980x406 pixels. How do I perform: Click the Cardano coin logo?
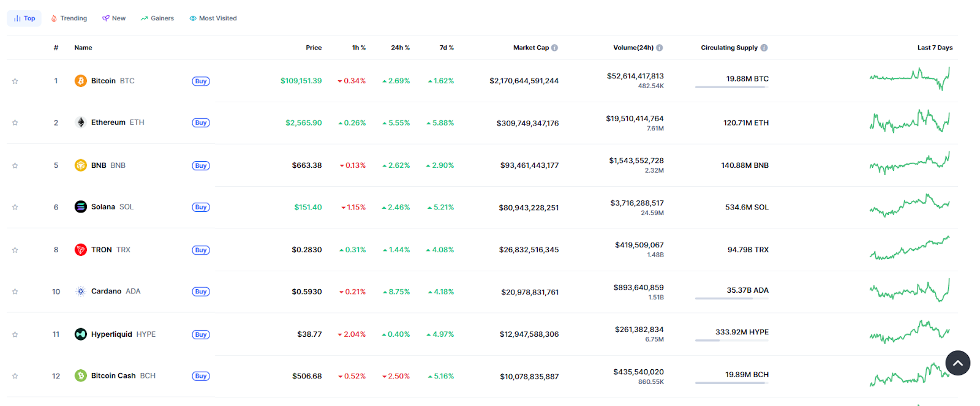[81, 291]
